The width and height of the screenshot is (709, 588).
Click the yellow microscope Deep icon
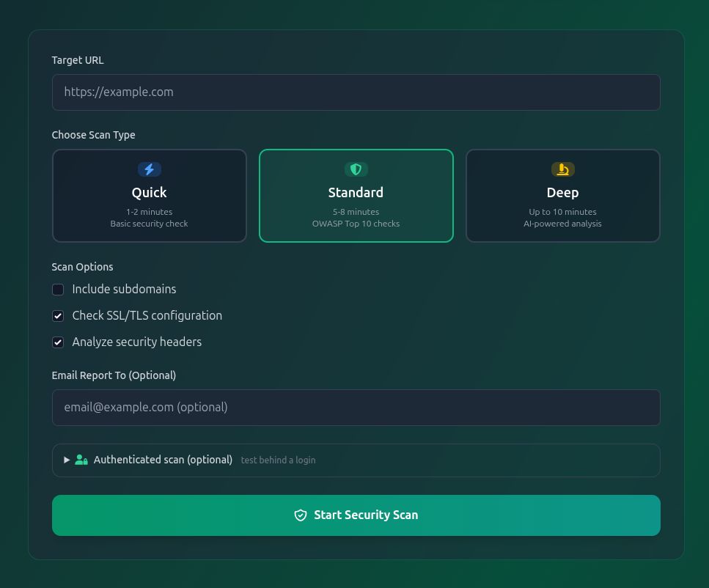[563, 169]
